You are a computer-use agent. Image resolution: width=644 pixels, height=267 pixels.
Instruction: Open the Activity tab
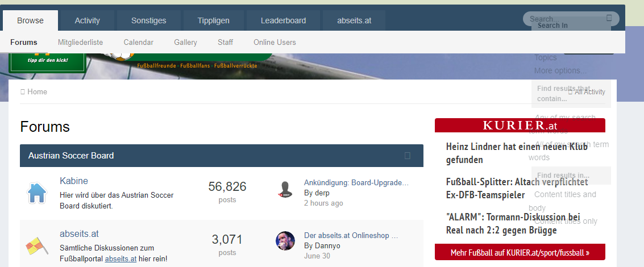(87, 20)
